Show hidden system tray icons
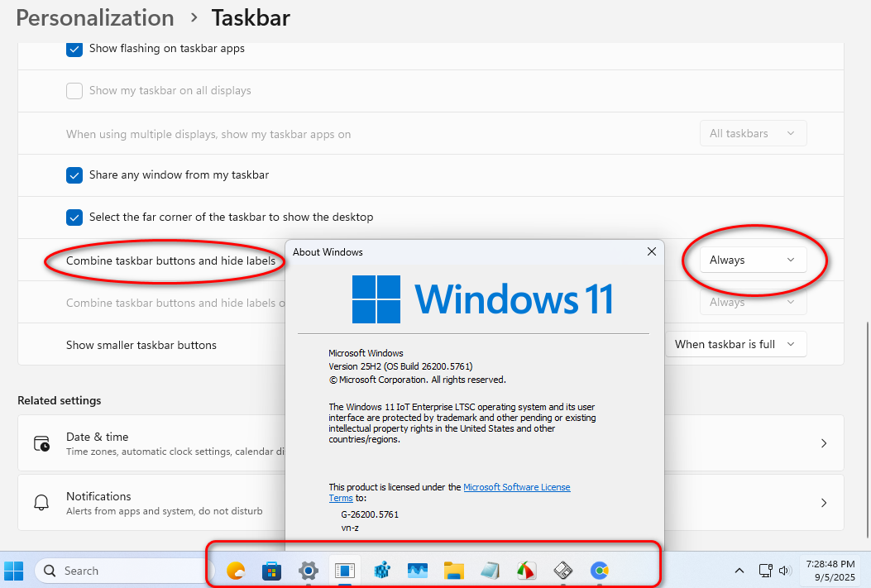The image size is (871, 588). 739,571
